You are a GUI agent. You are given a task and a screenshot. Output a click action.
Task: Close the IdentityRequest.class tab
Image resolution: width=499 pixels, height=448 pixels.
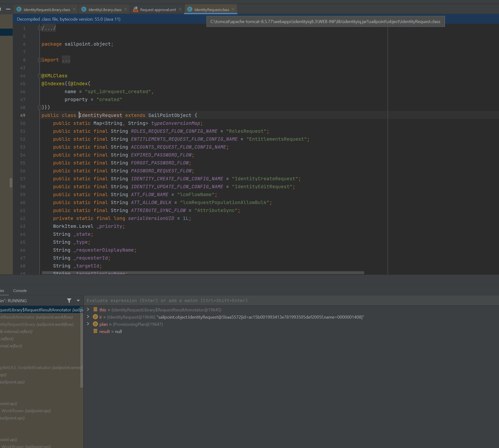coord(233,9)
